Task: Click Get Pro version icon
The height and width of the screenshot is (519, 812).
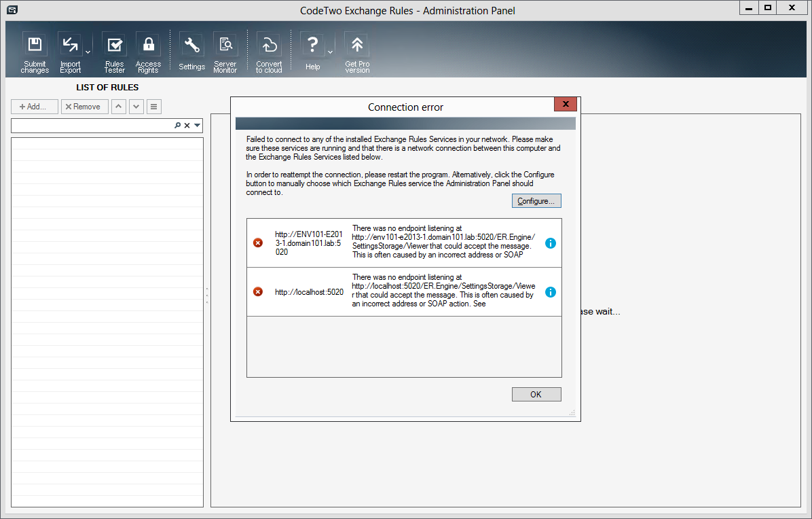Action: pos(357,53)
